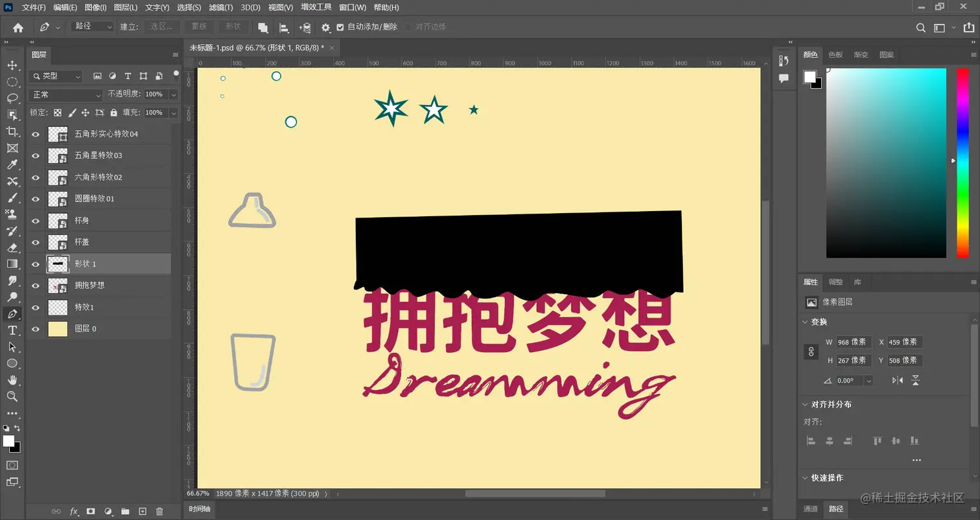The height and width of the screenshot is (520, 980).
Task: Click the 蒙版 button in options bar
Action: (x=198, y=27)
